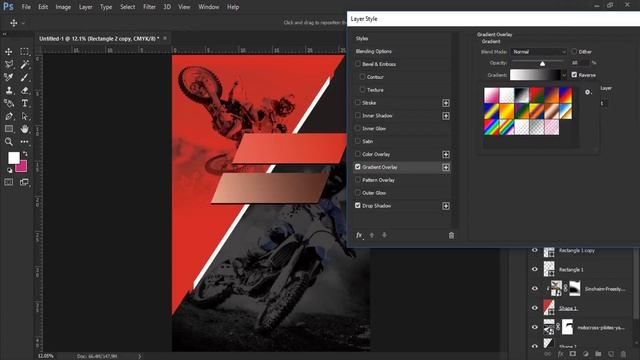Enable the Satin effect checkbox
This screenshot has width=640, height=360.
pos(358,141)
